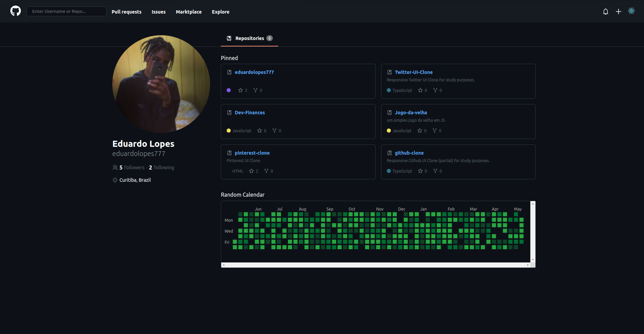Click the teal TypeScript dot on github-clone
Image resolution: width=644 pixels, height=334 pixels.
389,171
